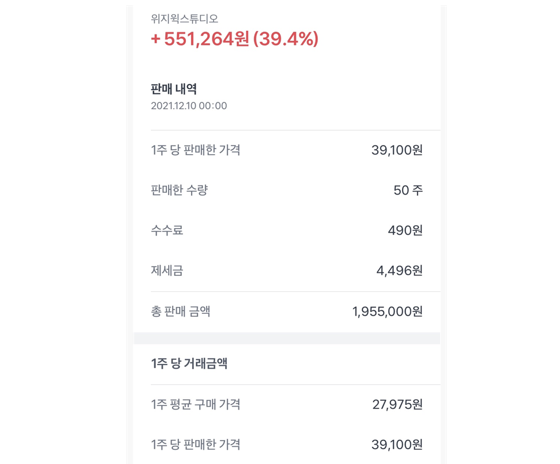The width and height of the screenshot is (560, 464).
Task: Click the 1,955,000원 total sale amount
Action: [x=388, y=311]
